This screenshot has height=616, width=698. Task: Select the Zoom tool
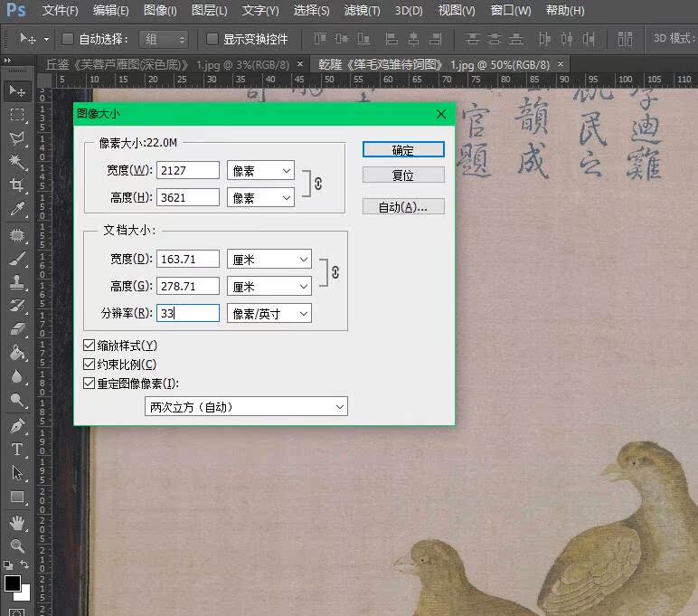point(17,546)
